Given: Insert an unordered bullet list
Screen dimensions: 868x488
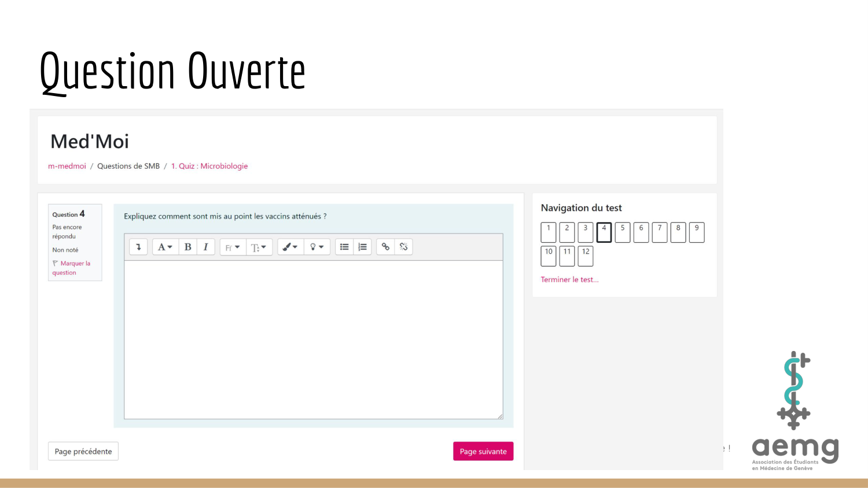Looking at the screenshot, I should coord(344,246).
